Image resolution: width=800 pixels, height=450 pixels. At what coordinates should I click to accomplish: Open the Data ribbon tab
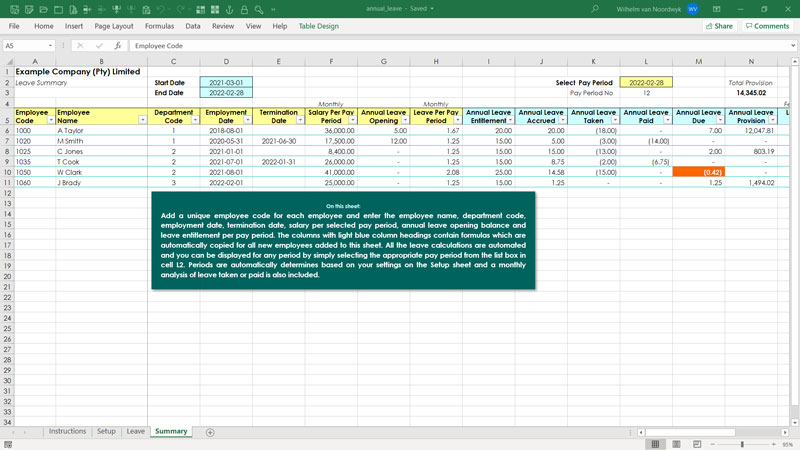193,26
